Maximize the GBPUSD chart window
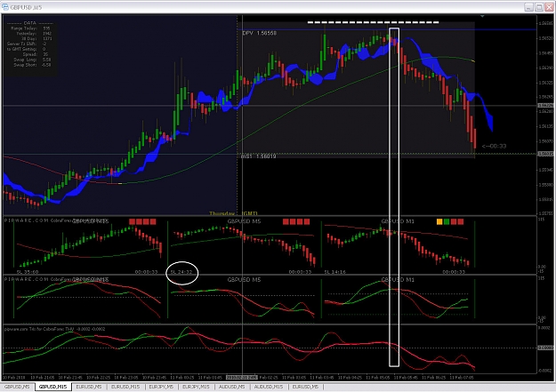The image size is (556, 392). click(539, 7)
